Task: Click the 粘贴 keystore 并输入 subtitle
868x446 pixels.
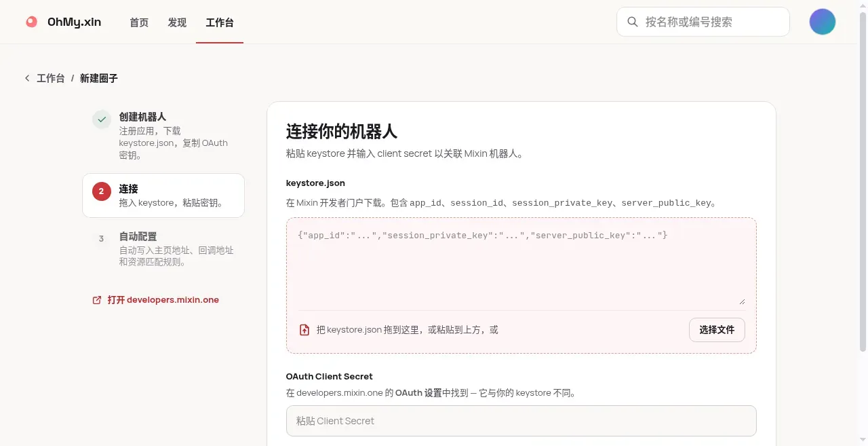Action: pos(405,153)
